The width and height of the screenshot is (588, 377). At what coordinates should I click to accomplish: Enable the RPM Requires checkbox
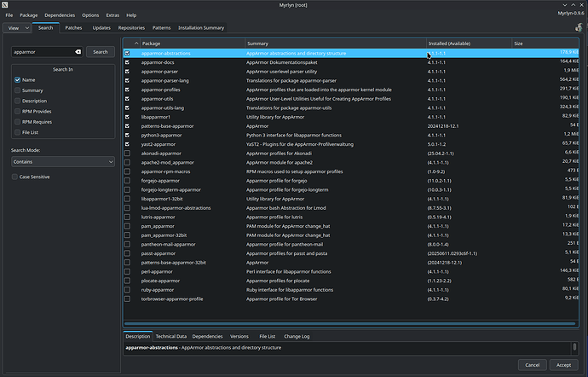tap(18, 122)
